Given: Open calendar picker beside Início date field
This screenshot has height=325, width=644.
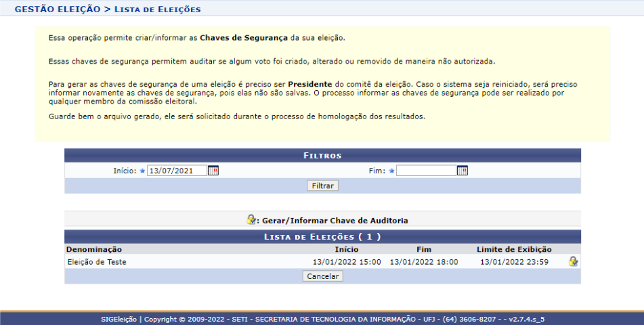Looking at the screenshot, I should [213, 171].
